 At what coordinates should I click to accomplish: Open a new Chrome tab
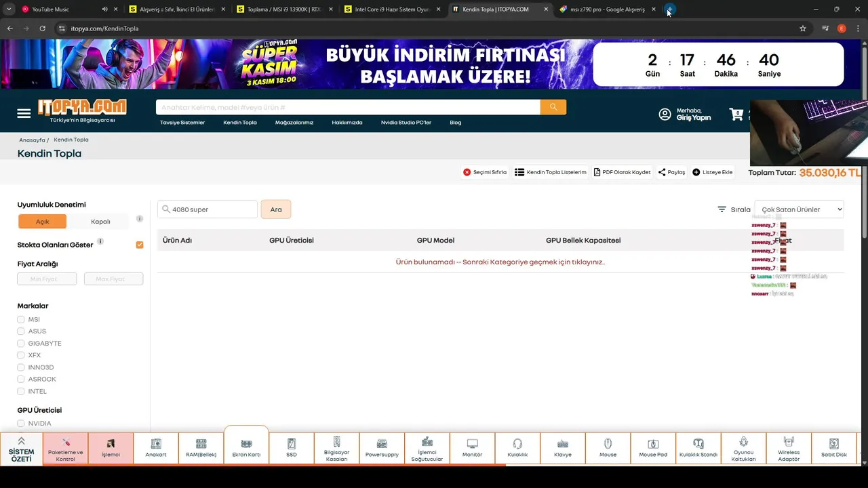click(x=669, y=9)
